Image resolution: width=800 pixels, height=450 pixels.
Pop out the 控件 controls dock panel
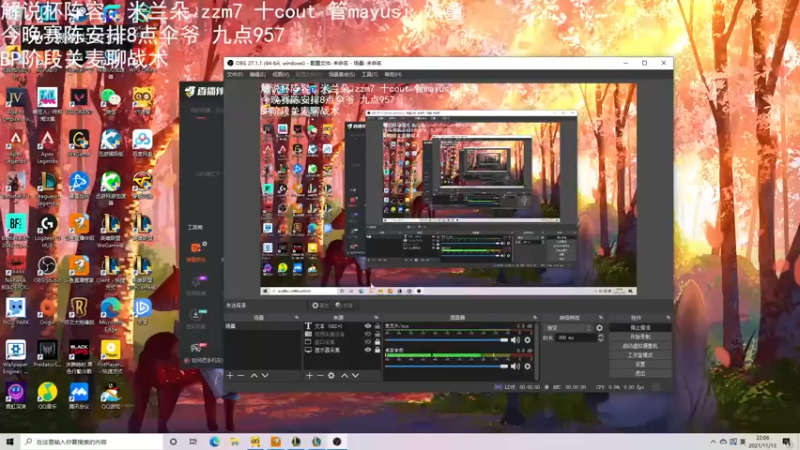pyautogui.click(x=667, y=317)
